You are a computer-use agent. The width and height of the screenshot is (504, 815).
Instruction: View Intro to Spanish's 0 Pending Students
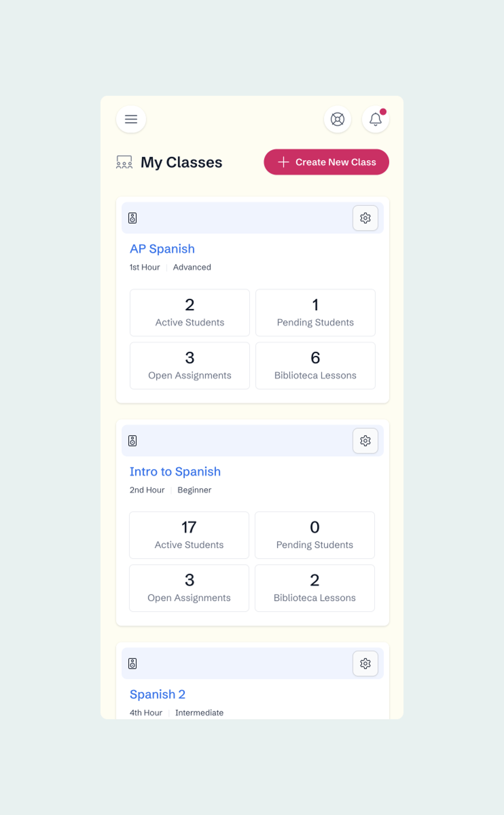coord(315,535)
